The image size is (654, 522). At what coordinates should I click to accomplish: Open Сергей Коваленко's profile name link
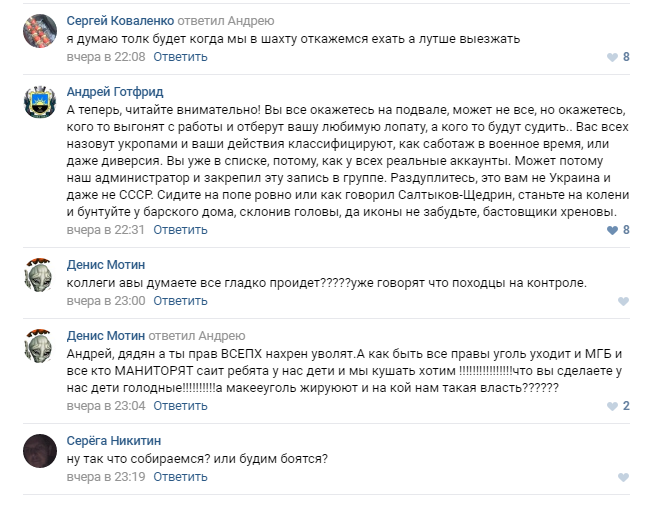pos(120,21)
